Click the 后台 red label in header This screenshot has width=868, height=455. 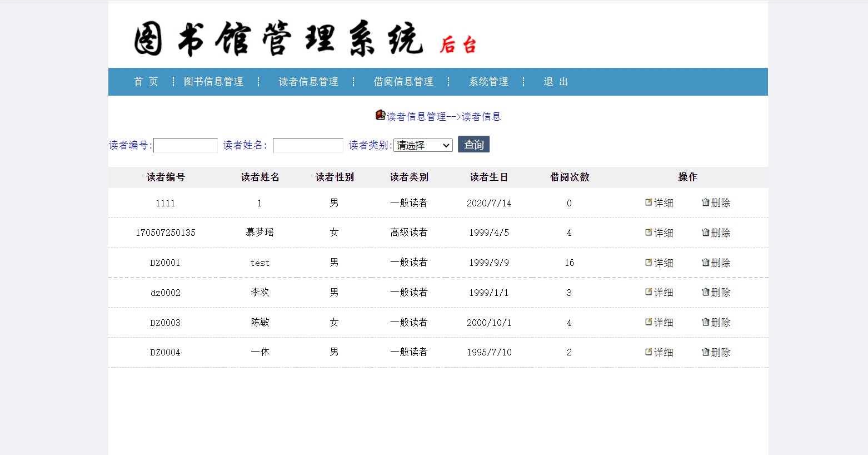click(458, 45)
